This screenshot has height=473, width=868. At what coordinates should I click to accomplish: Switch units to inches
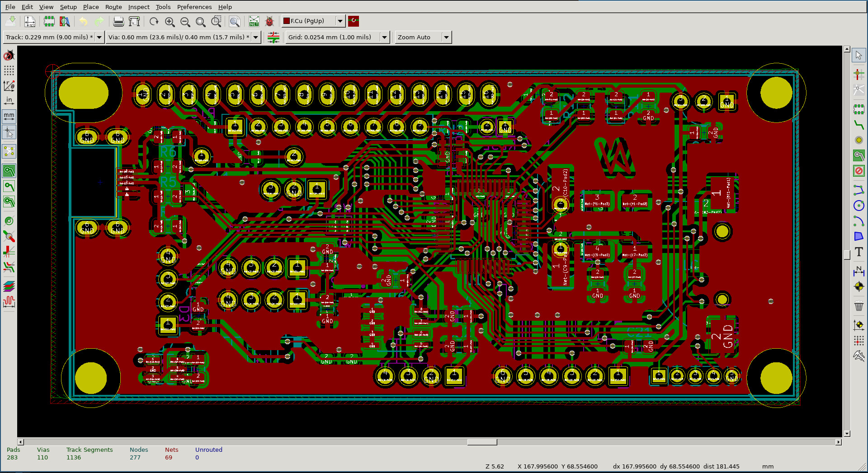[9, 100]
